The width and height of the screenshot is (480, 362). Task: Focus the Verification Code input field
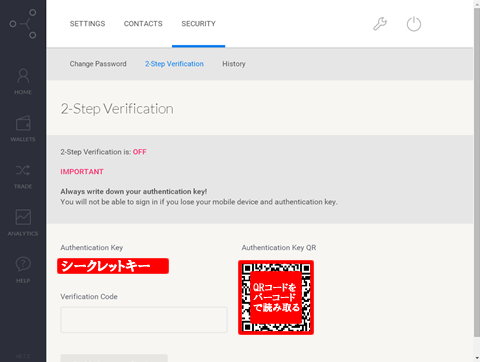(x=144, y=320)
